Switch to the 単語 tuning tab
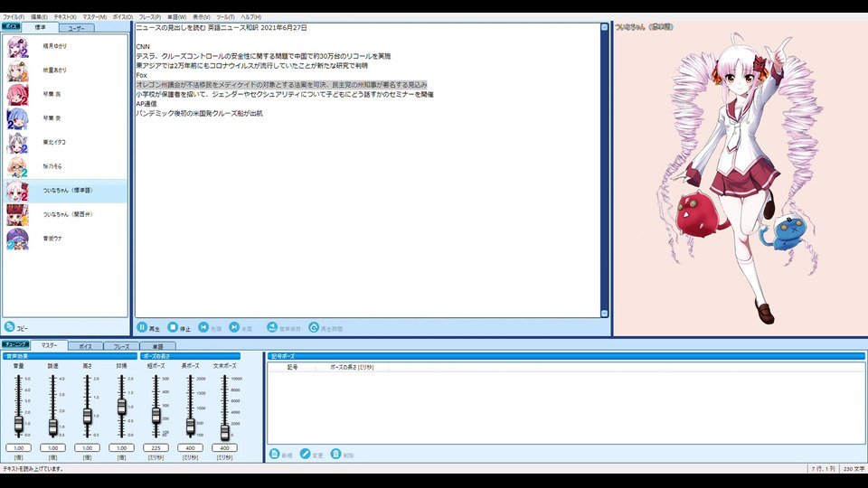 [157, 346]
